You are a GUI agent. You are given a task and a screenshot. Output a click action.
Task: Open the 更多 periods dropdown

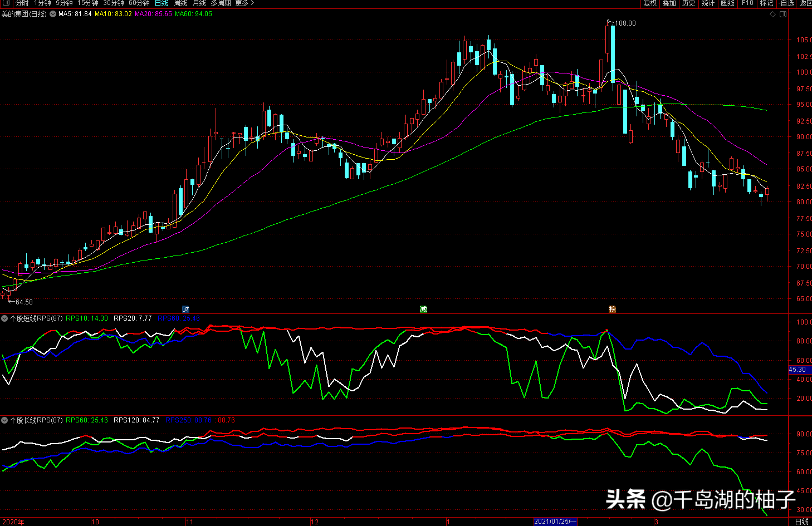point(244,3)
